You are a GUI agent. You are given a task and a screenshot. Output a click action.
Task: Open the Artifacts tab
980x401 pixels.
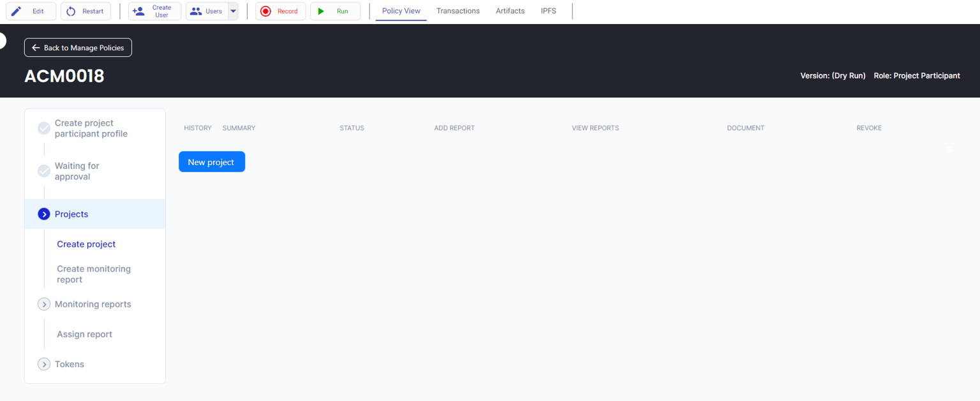point(510,11)
